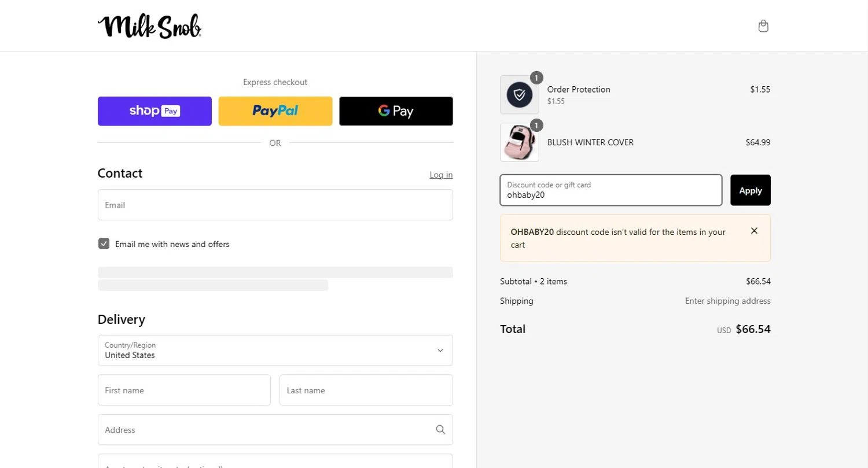This screenshot has width=868, height=468.
Task: Click the Delivery section heading
Action: 122,319
